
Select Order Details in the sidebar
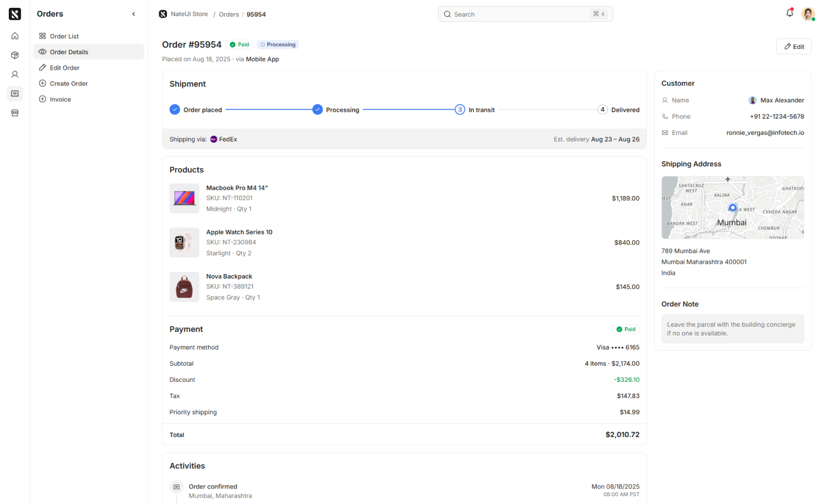88,51
